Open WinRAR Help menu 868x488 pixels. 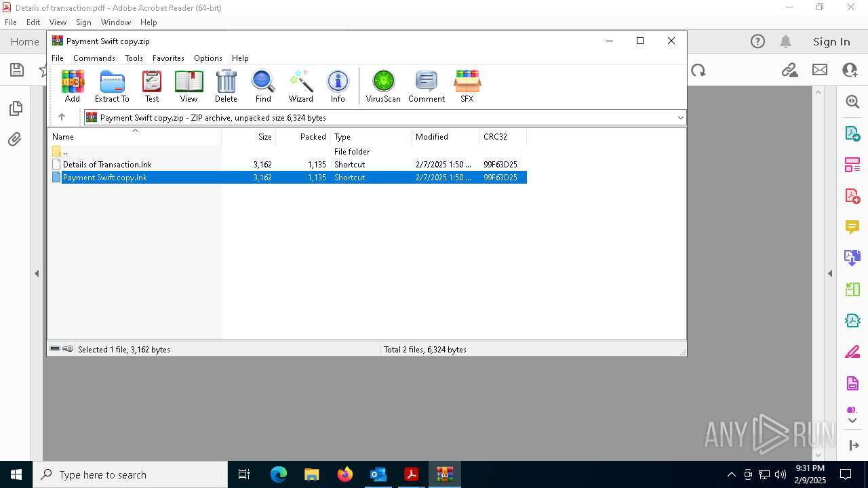pyautogui.click(x=240, y=58)
